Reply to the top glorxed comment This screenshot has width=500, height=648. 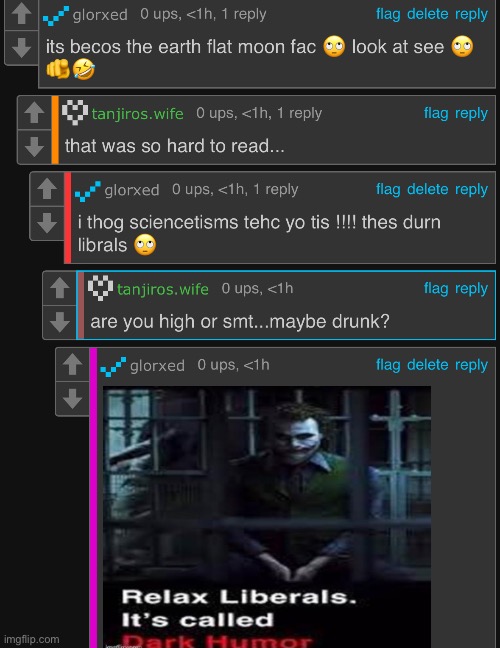pyautogui.click(x=471, y=14)
